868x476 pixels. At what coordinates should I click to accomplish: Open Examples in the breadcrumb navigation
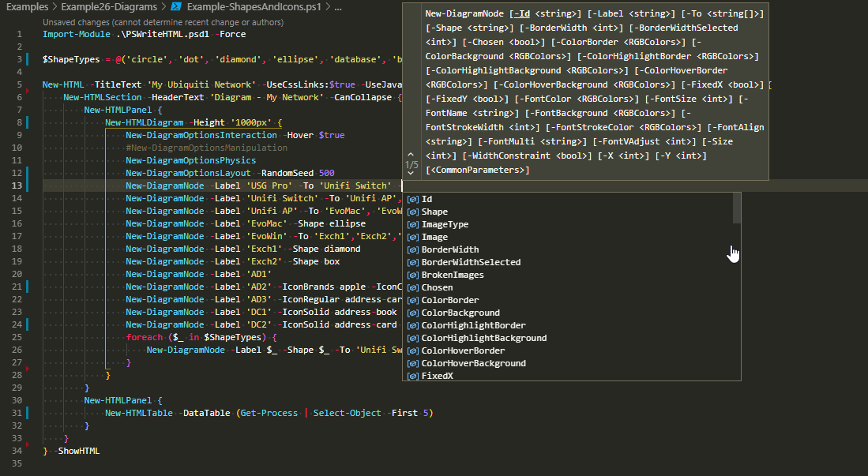[x=26, y=6]
